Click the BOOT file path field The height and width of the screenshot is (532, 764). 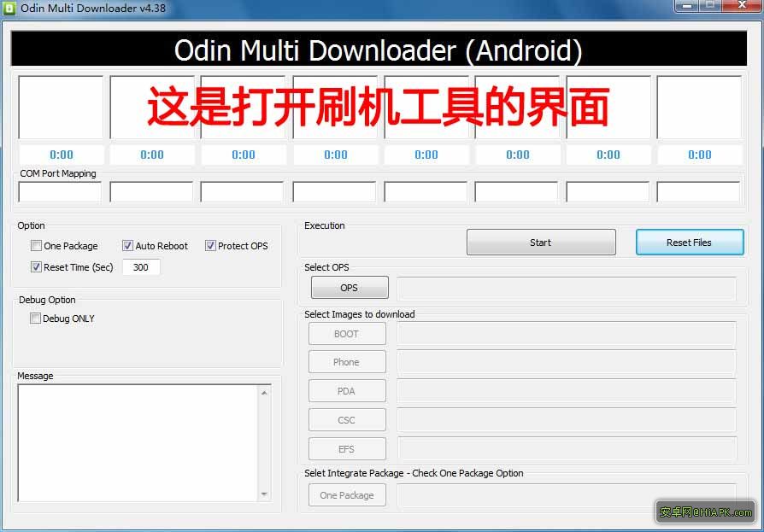[x=567, y=335]
